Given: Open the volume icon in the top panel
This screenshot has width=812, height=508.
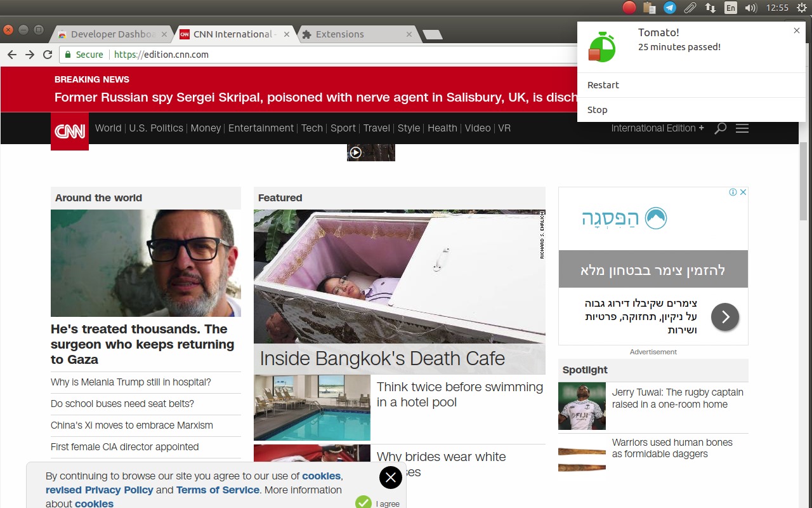Looking at the screenshot, I should 751,8.
